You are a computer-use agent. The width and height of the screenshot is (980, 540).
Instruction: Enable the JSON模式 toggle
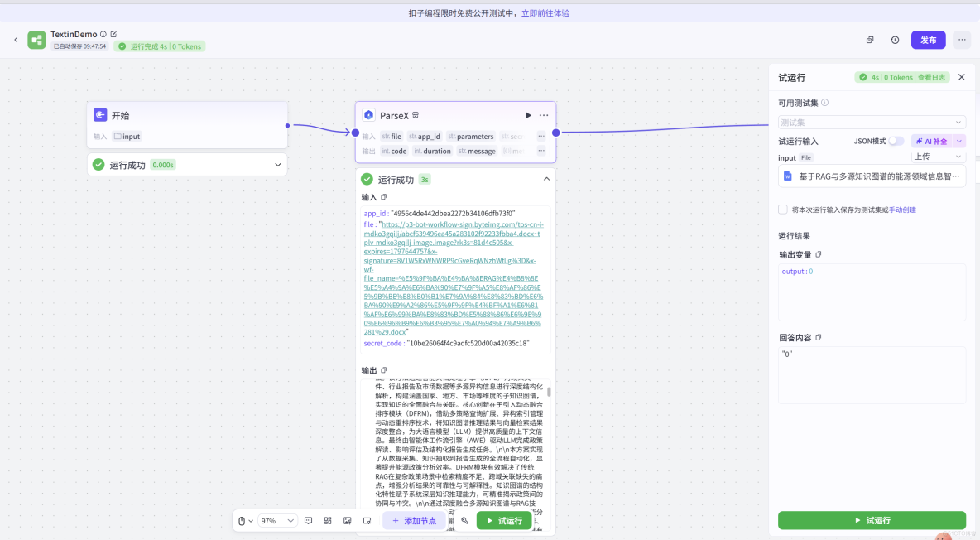[x=897, y=141]
